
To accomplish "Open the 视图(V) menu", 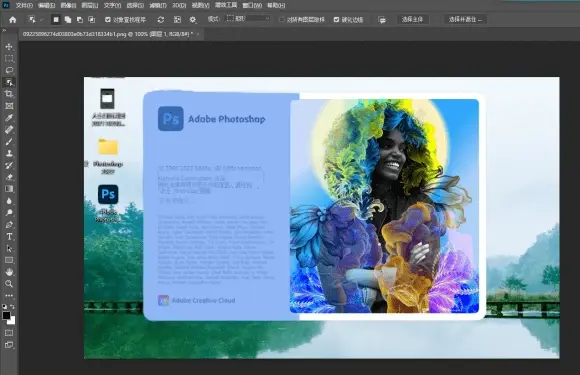I will coord(200,5).
